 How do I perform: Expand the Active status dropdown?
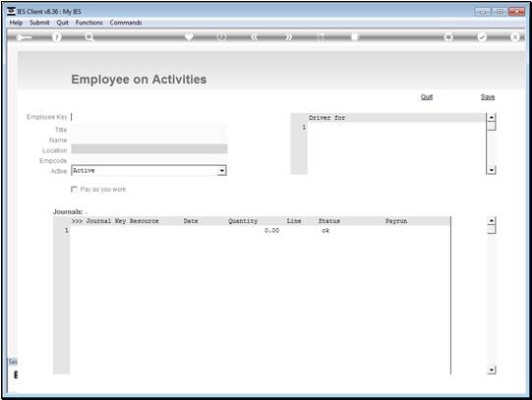click(222, 170)
